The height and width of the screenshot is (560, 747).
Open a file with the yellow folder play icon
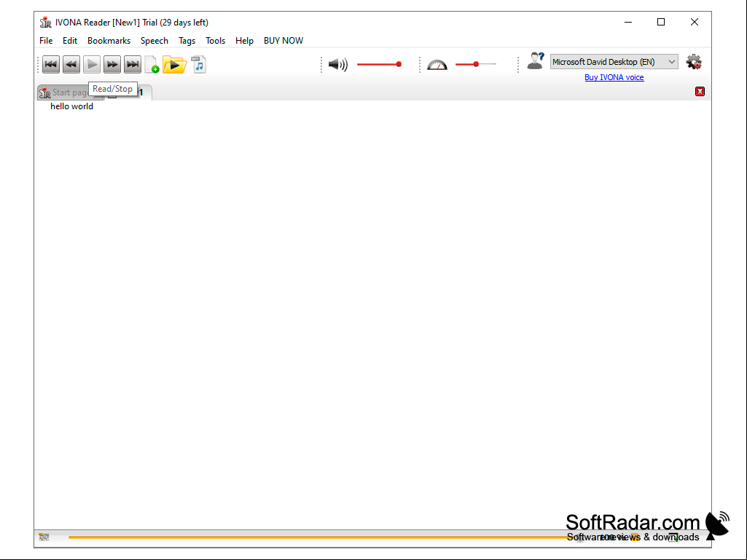click(174, 64)
